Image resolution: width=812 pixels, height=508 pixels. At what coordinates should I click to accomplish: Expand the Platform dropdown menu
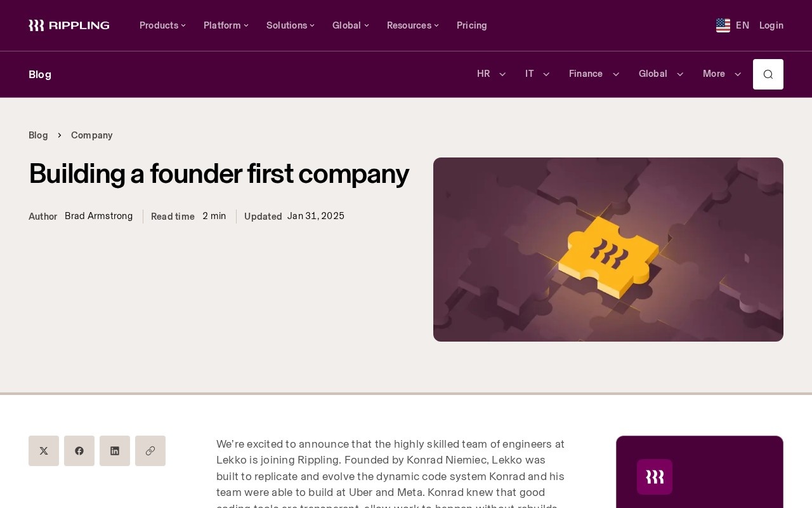coord(226,25)
